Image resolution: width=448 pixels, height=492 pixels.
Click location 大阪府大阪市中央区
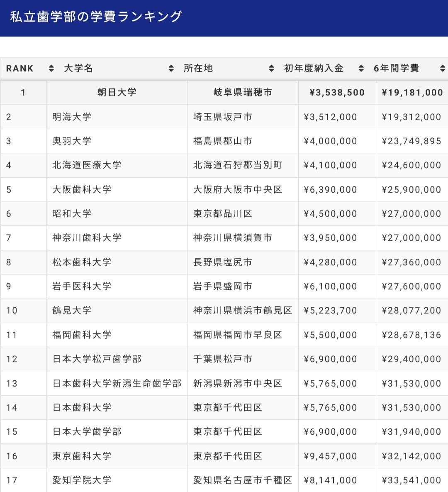tap(238, 189)
